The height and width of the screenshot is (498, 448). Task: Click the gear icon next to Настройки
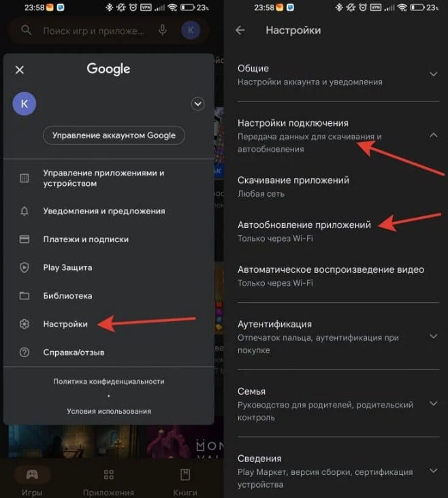(25, 325)
